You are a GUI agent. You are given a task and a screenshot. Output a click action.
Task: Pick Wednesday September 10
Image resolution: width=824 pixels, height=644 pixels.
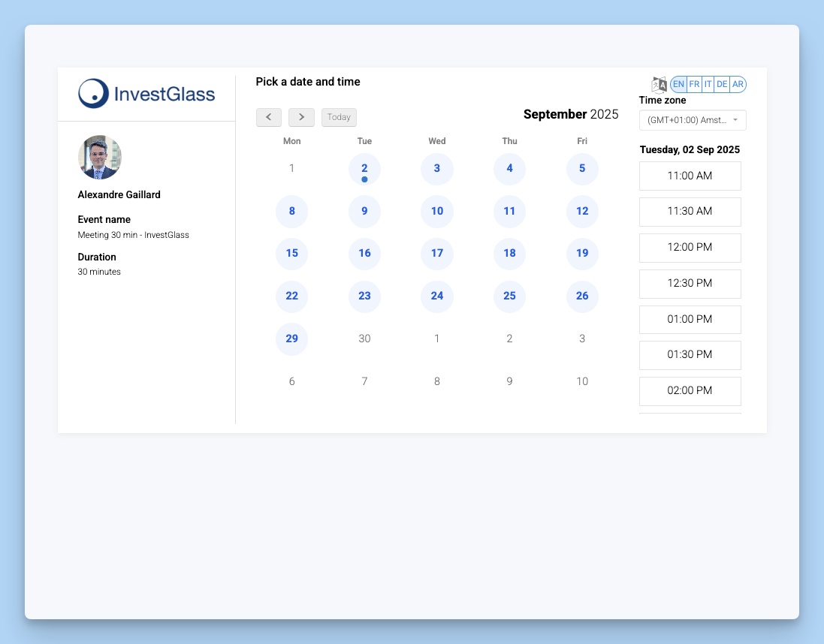click(x=437, y=212)
